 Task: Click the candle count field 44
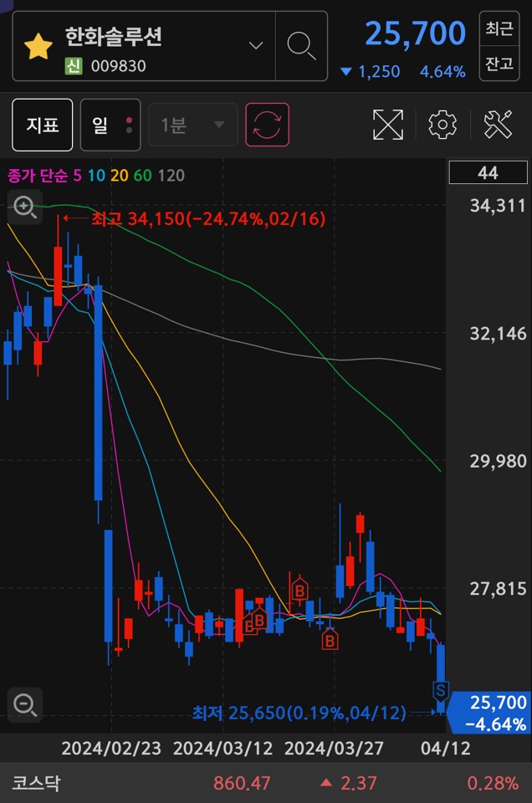tap(488, 172)
